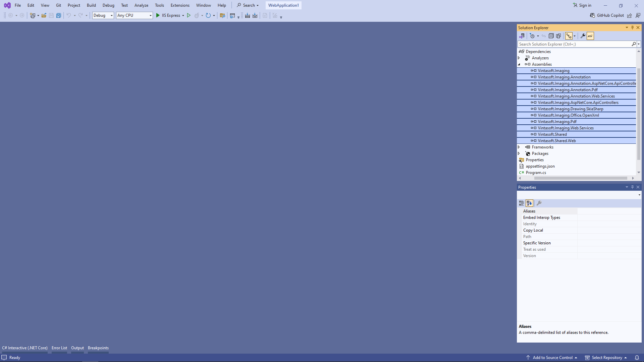
Task: Open C# Interactive (.NET Core) tab
Action: coord(25,348)
